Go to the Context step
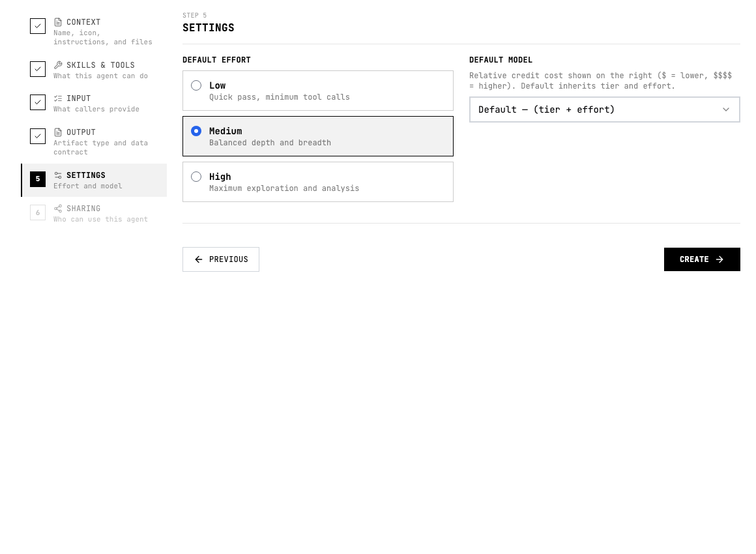This screenshot has height=554, width=756. point(94,31)
